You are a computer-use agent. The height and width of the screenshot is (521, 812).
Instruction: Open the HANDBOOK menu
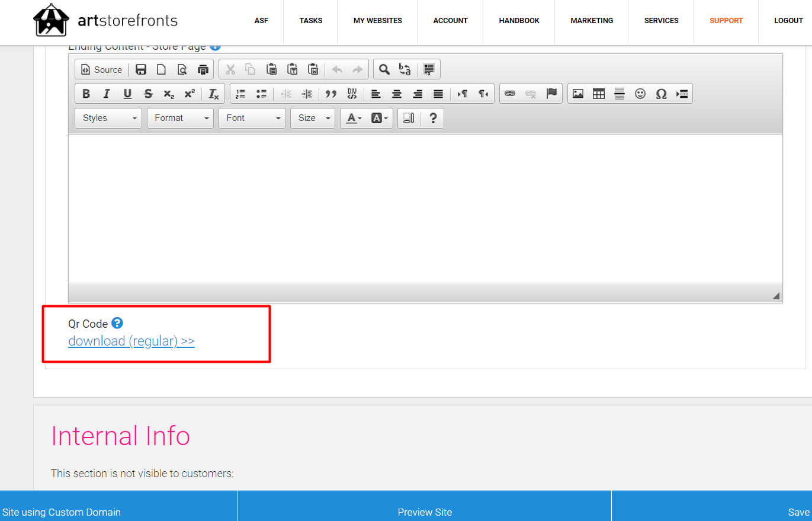tap(519, 21)
